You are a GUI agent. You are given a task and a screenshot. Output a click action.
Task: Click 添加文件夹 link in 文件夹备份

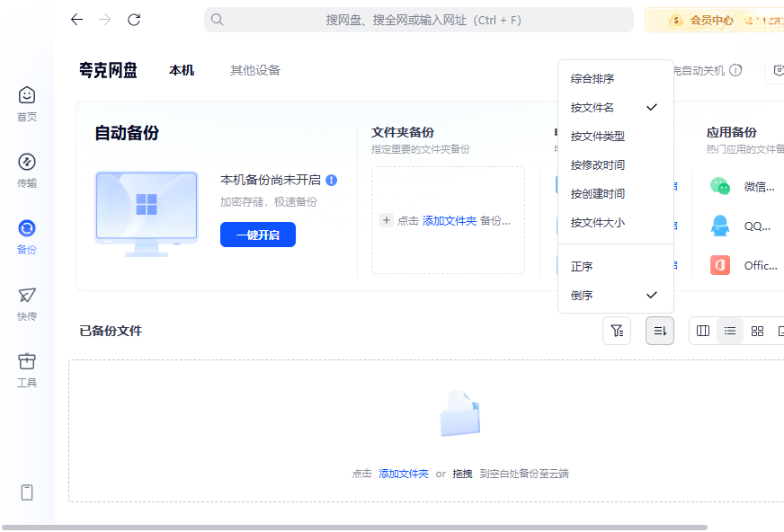[x=449, y=221]
